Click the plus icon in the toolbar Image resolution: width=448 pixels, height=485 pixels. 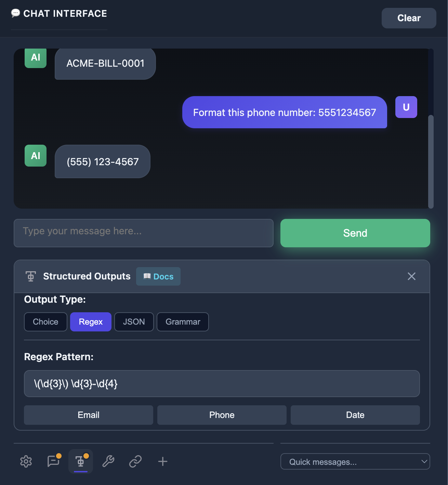click(163, 461)
